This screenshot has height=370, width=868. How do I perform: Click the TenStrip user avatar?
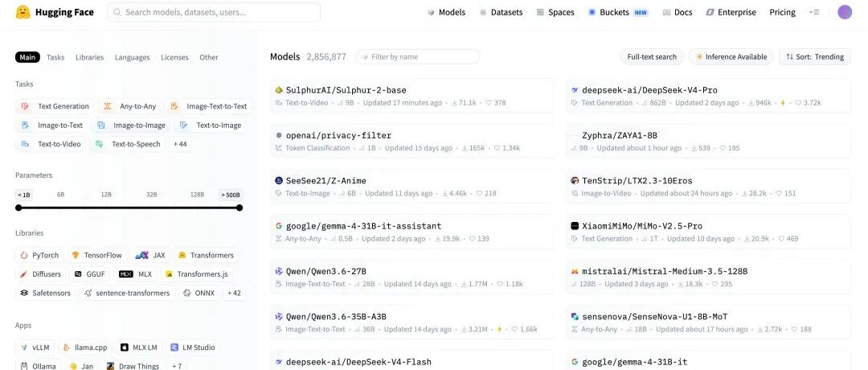click(x=575, y=180)
